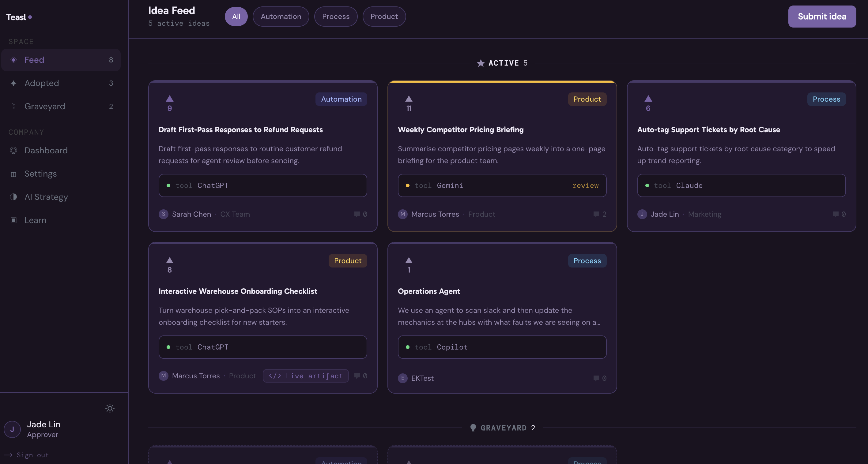The width and height of the screenshot is (868, 464).
Task: Click the Product tag on the Warehouse Onboarding card
Action: click(x=348, y=261)
